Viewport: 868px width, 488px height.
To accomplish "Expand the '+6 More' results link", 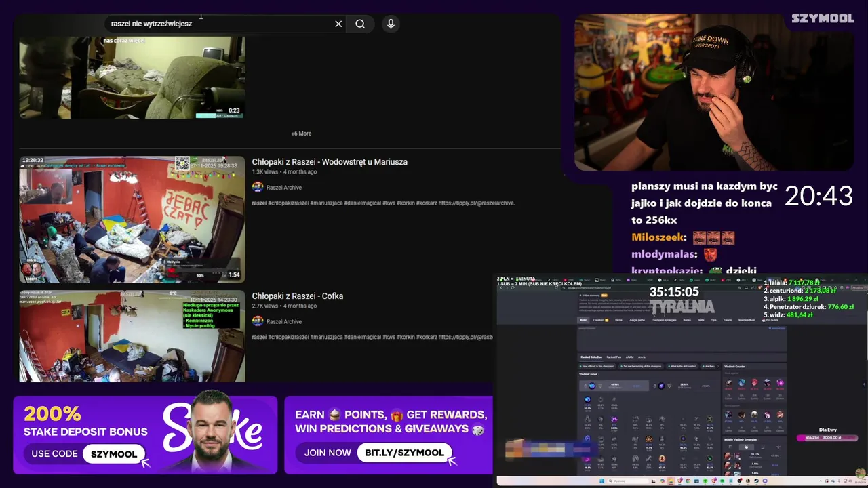I will pyautogui.click(x=301, y=134).
